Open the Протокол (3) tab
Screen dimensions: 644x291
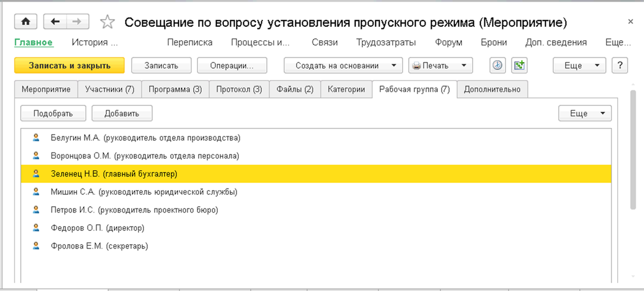coord(239,90)
